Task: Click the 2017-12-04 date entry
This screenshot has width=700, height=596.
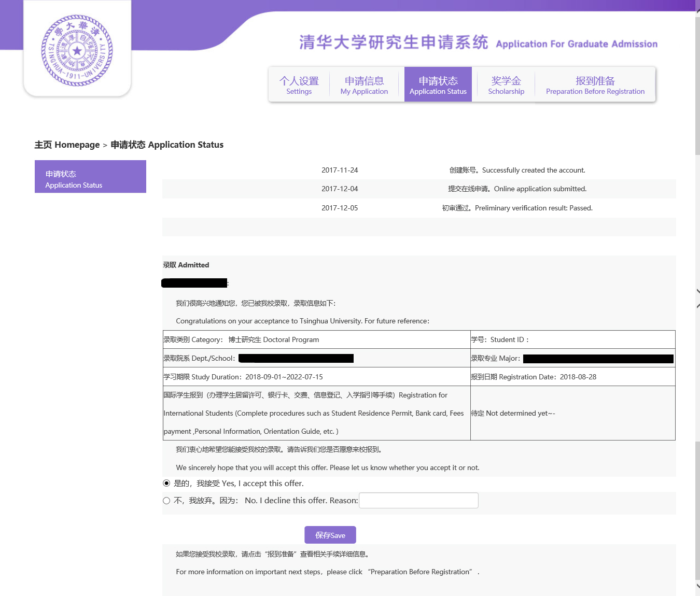Action: (340, 189)
